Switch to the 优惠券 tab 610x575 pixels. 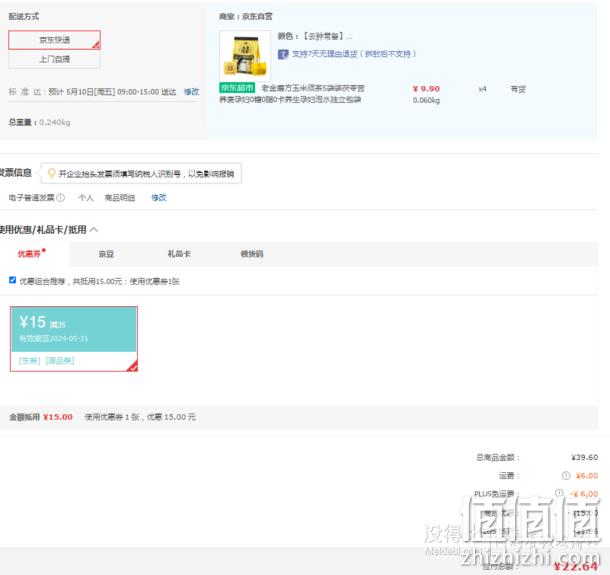pos(32,254)
